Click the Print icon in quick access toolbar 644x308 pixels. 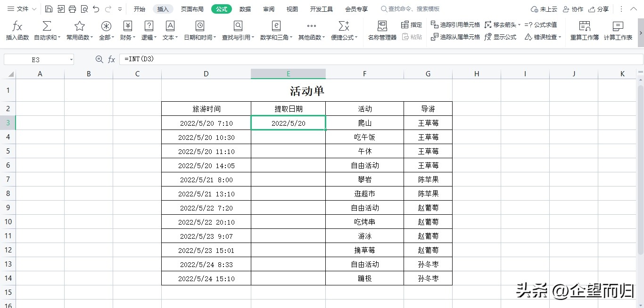(x=72, y=9)
